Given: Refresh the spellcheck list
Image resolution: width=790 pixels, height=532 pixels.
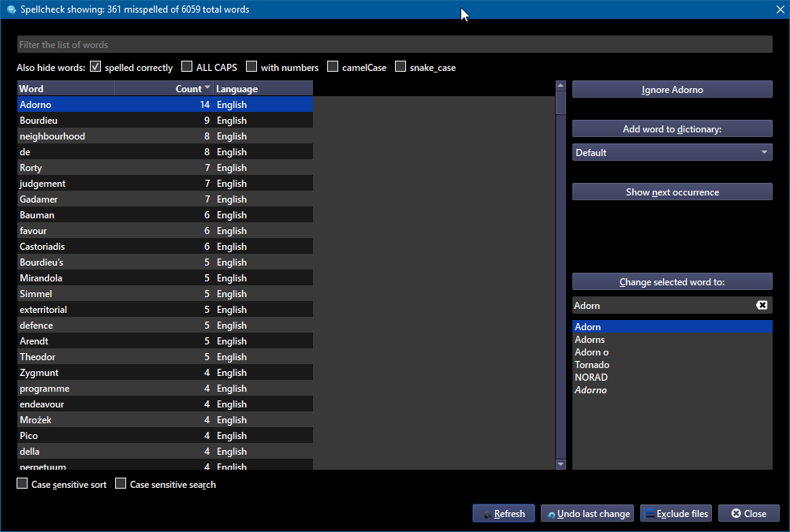Looking at the screenshot, I should (x=503, y=513).
